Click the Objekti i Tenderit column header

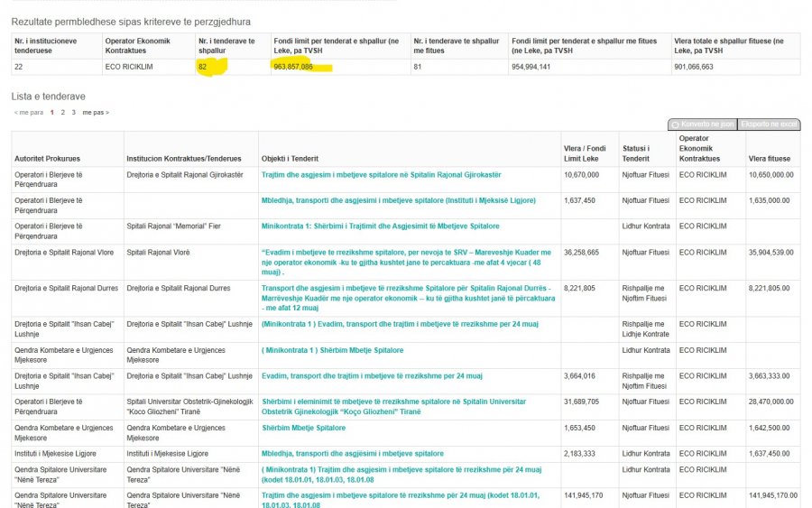[290, 159]
